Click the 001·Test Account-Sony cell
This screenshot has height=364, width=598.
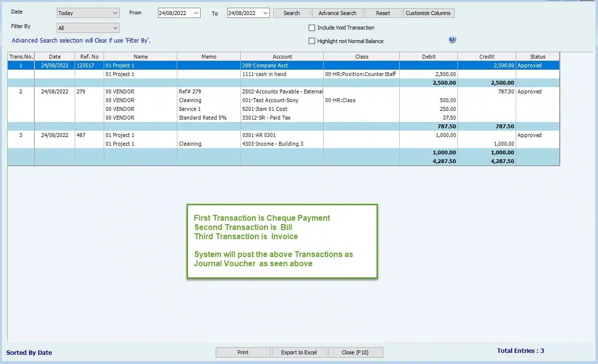coord(282,100)
